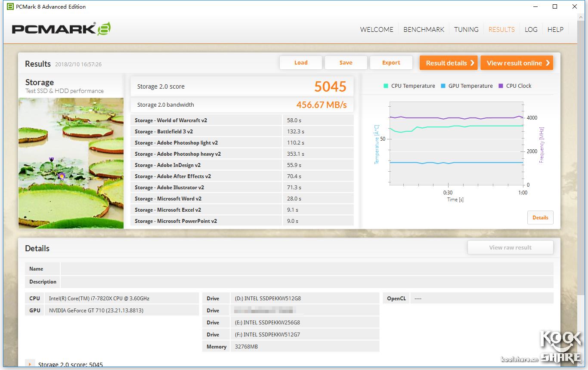
Task: Click the CPU Temperature legend swatch
Action: 386,86
